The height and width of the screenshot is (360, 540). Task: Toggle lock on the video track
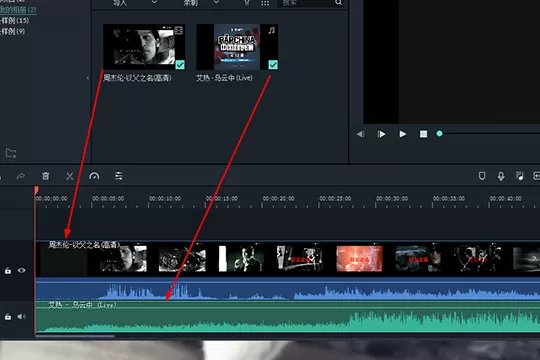click(x=8, y=271)
